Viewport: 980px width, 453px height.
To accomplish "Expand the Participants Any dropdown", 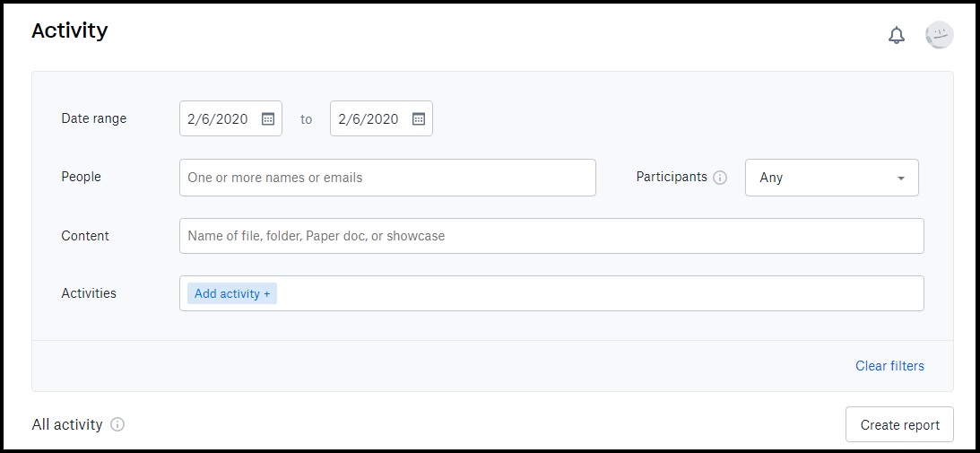I will coord(832,178).
